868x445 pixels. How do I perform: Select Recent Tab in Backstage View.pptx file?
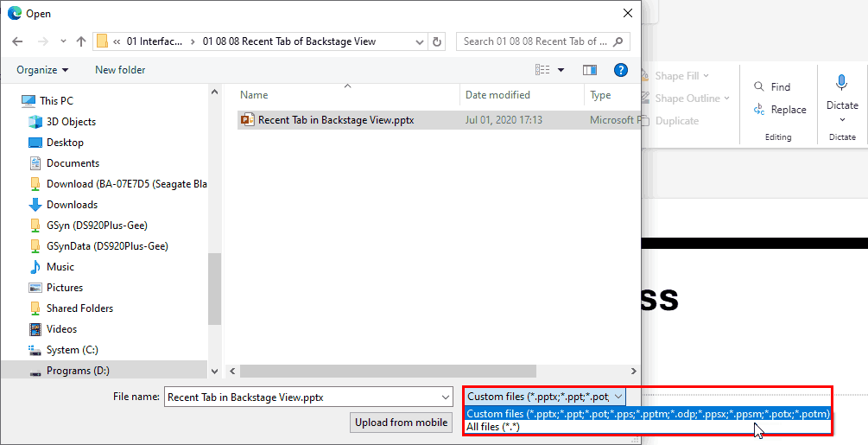pos(335,120)
